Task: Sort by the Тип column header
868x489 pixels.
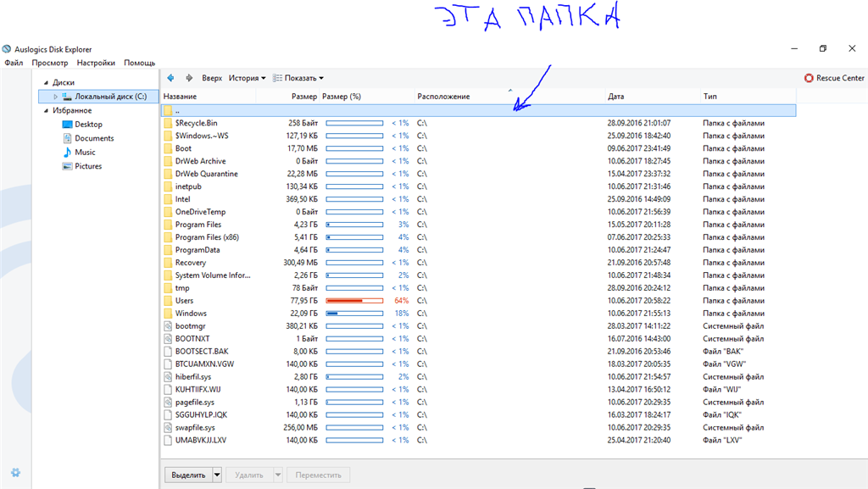Action: [x=748, y=97]
